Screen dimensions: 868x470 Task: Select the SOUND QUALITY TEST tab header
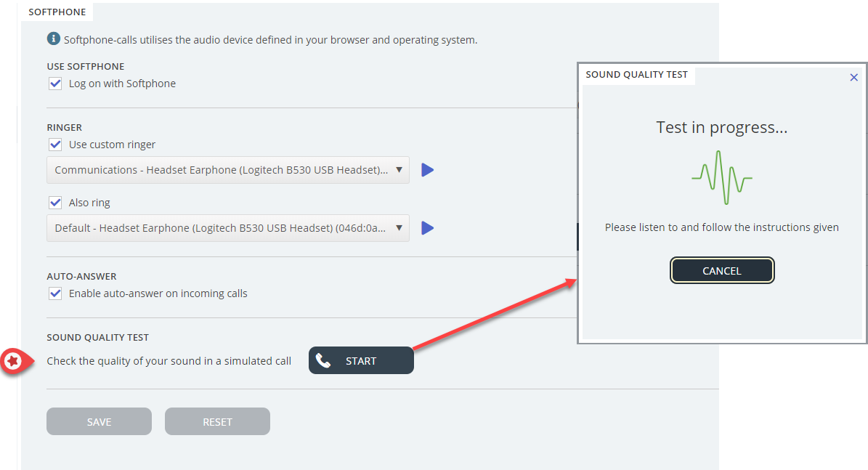[636, 75]
